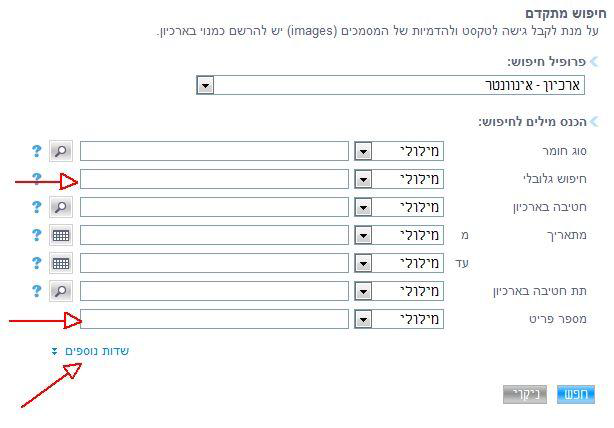This screenshot has width=614, height=428.
Task: Open מילולי dropdown in סוג חומר row
Action: point(363,151)
